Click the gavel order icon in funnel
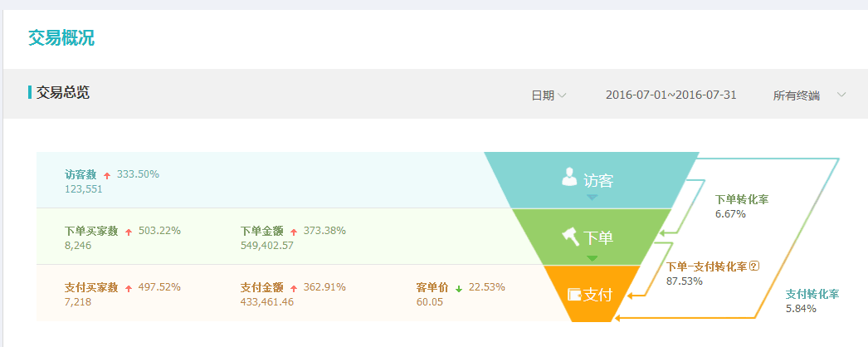The width and height of the screenshot is (868, 347). pyautogui.click(x=571, y=237)
